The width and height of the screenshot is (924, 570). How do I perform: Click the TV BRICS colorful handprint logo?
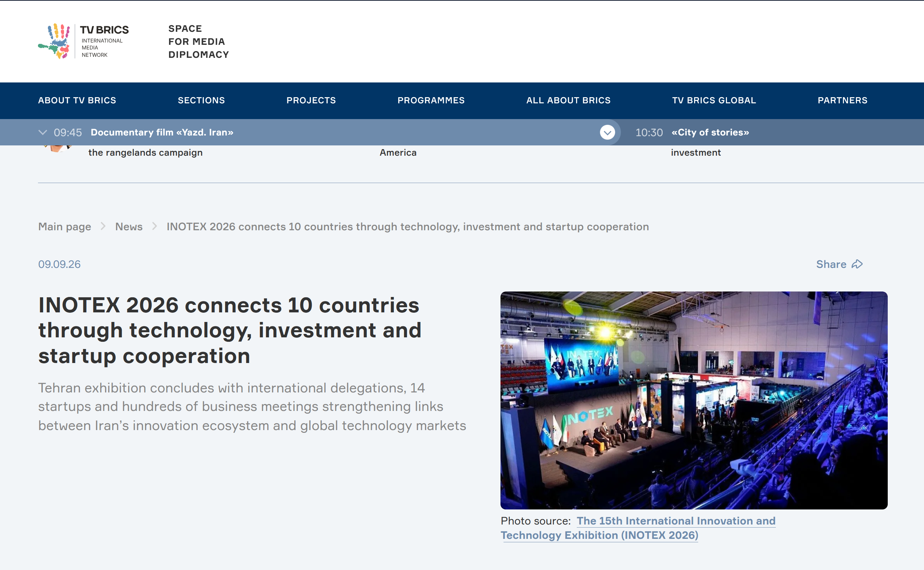click(54, 41)
